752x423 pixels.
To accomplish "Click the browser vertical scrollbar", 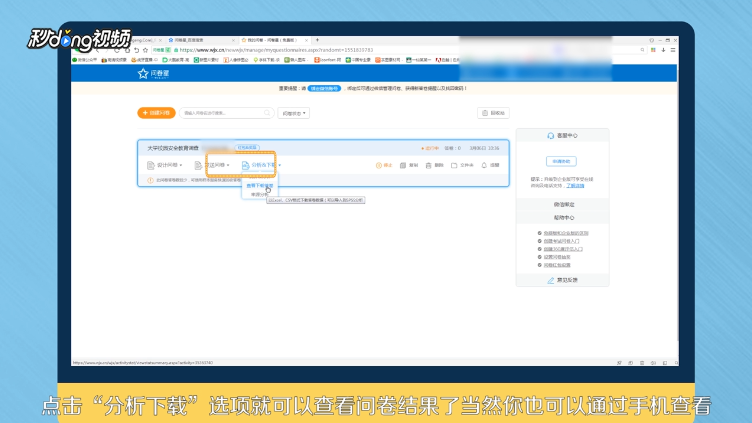I will (677, 204).
